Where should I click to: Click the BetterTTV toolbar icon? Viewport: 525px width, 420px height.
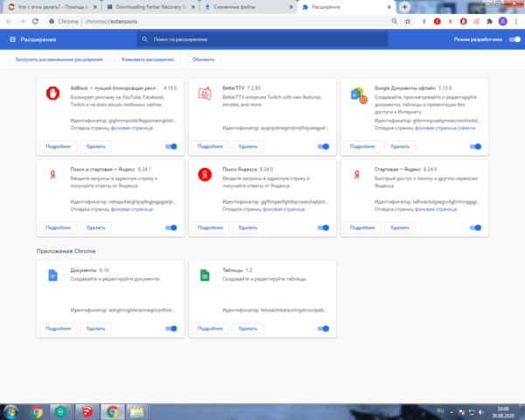pyautogui.click(x=477, y=21)
